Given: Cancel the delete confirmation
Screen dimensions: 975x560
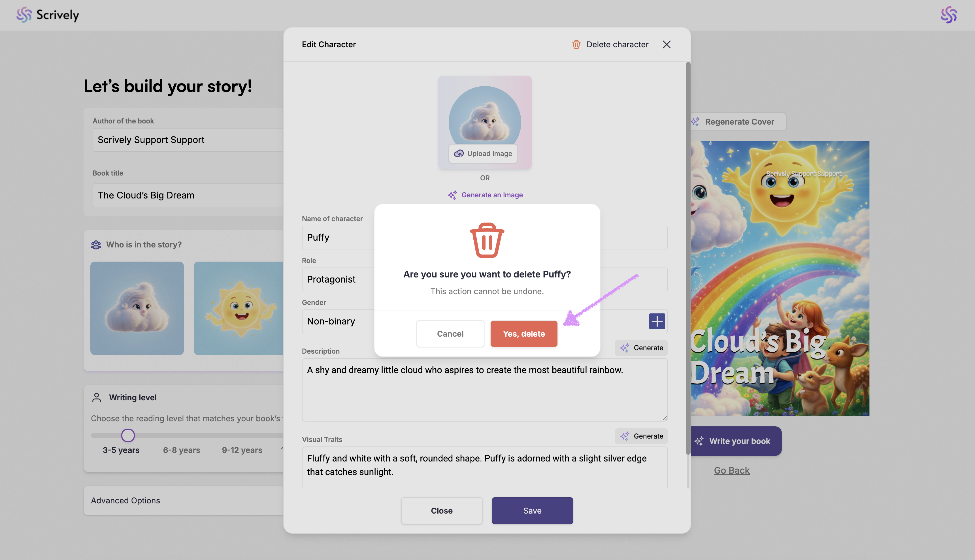Looking at the screenshot, I should click(x=450, y=334).
